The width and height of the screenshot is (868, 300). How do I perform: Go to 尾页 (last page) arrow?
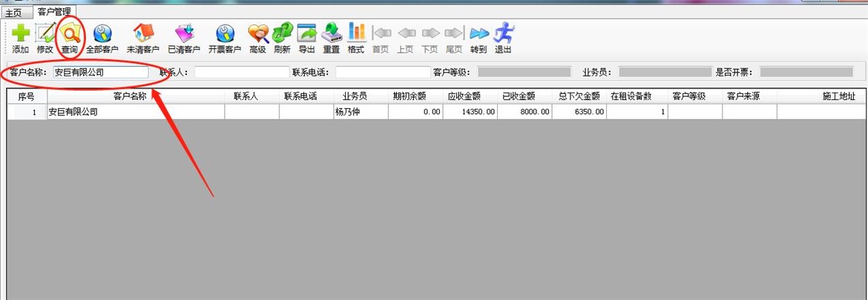[x=454, y=33]
